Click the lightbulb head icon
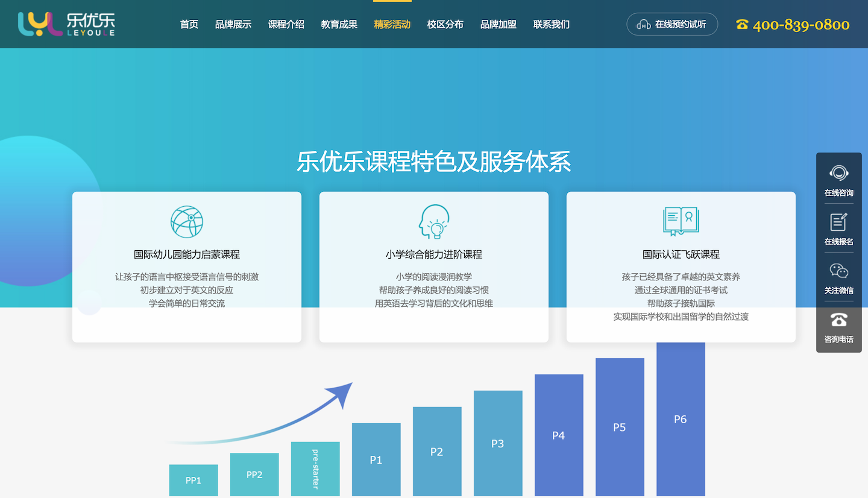Image resolution: width=868 pixels, height=498 pixels. click(434, 222)
